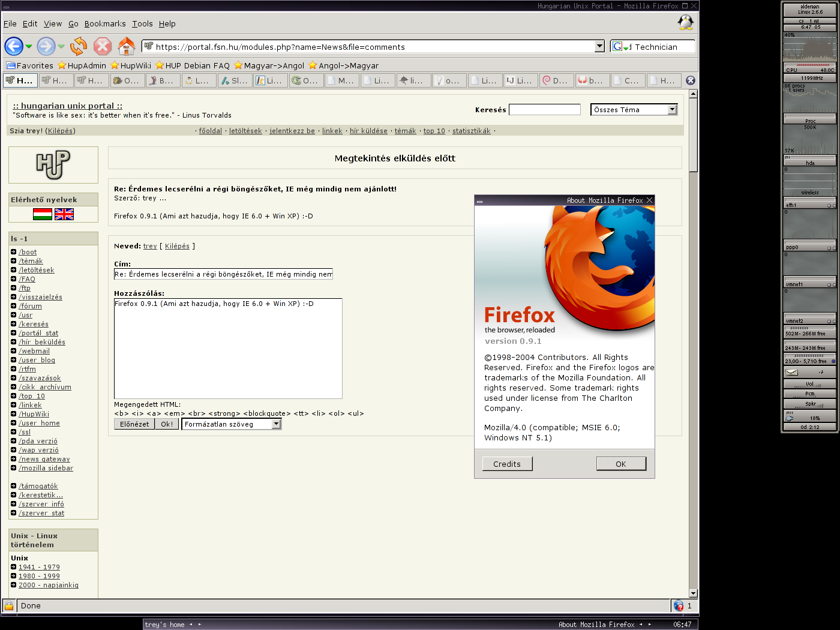Select the British flag language icon
Image resolution: width=840 pixels, height=630 pixels.
pos(64,214)
